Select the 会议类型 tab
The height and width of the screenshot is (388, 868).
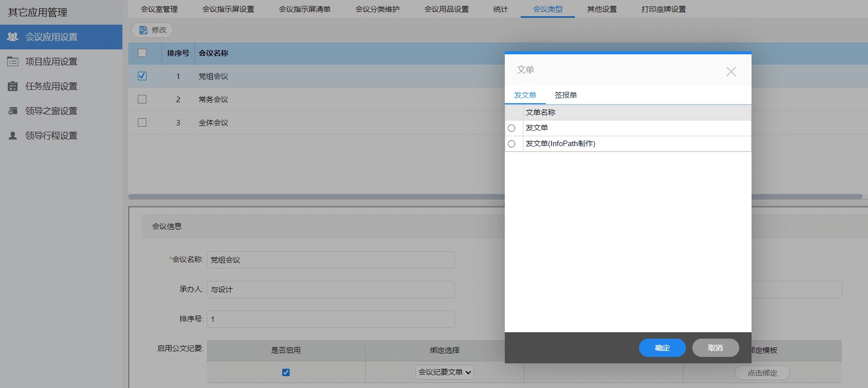(548, 9)
